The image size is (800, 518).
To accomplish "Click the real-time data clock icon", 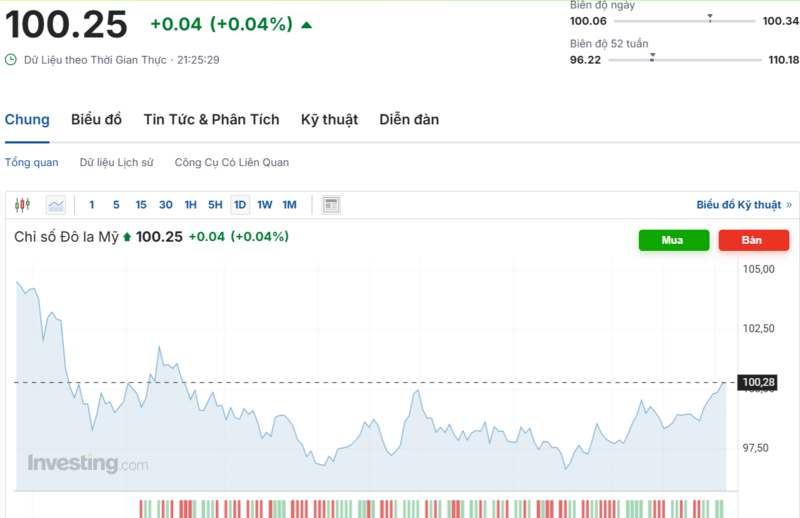I will click(x=11, y=60).
